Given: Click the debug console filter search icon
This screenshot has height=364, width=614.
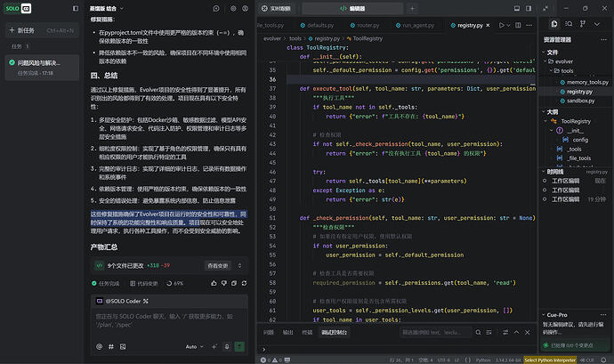Looking at the screenshot, I should pyautogui.click(x=478, y=332).
